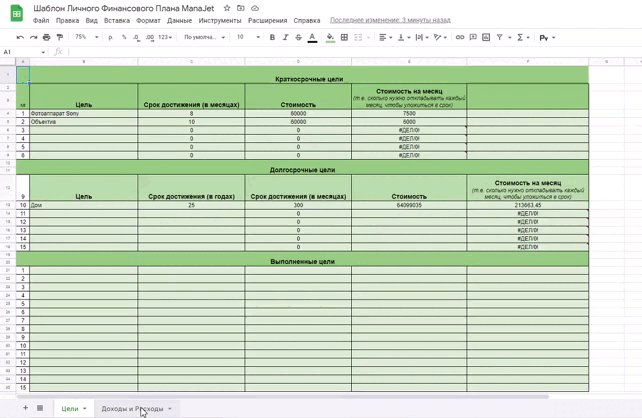The width and height of the screenshot is (642, 418).
Task: Open the Расширения menu
Action: 267,20
